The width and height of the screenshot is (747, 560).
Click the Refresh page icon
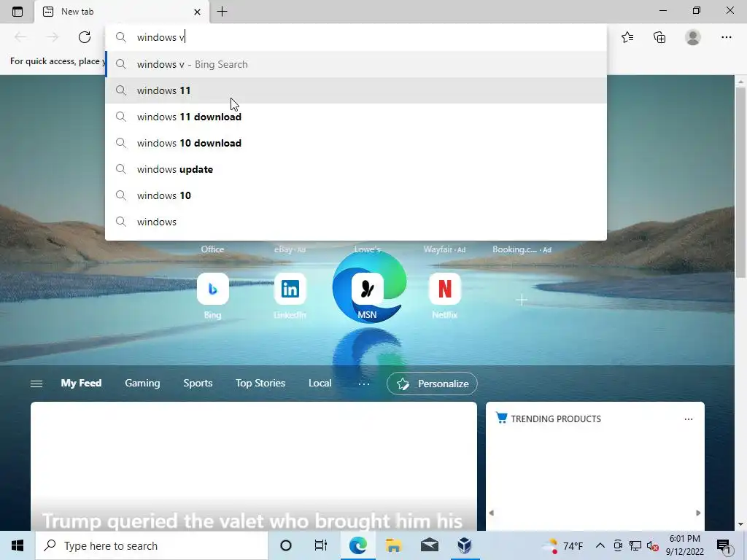[85, 37]
